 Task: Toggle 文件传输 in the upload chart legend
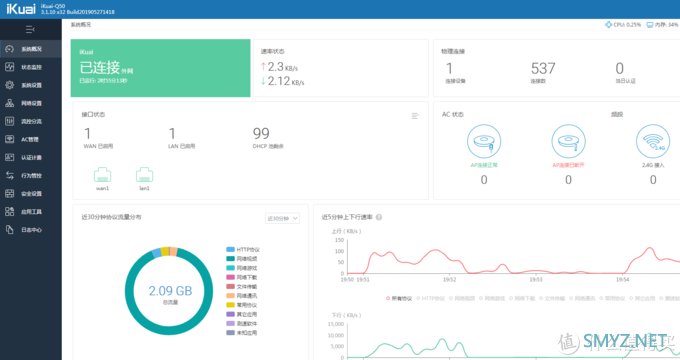pos(552,298)
